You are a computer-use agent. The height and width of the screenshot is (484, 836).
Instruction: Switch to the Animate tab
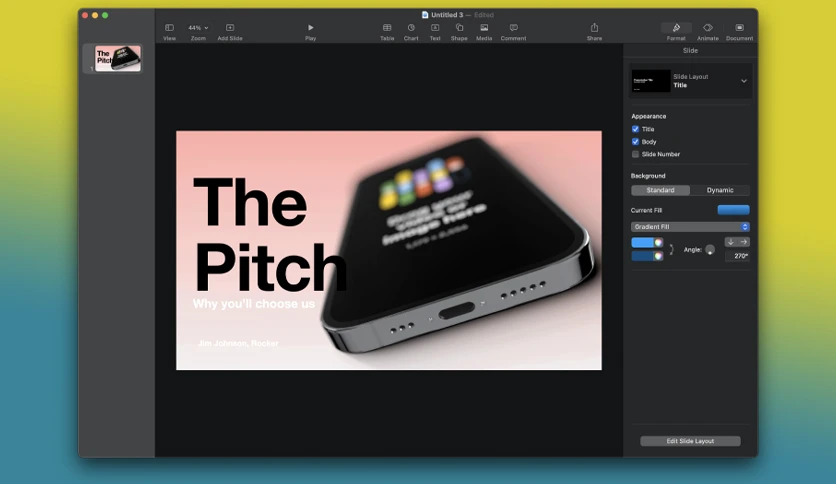pyautogui.click(x=708, y=31)
